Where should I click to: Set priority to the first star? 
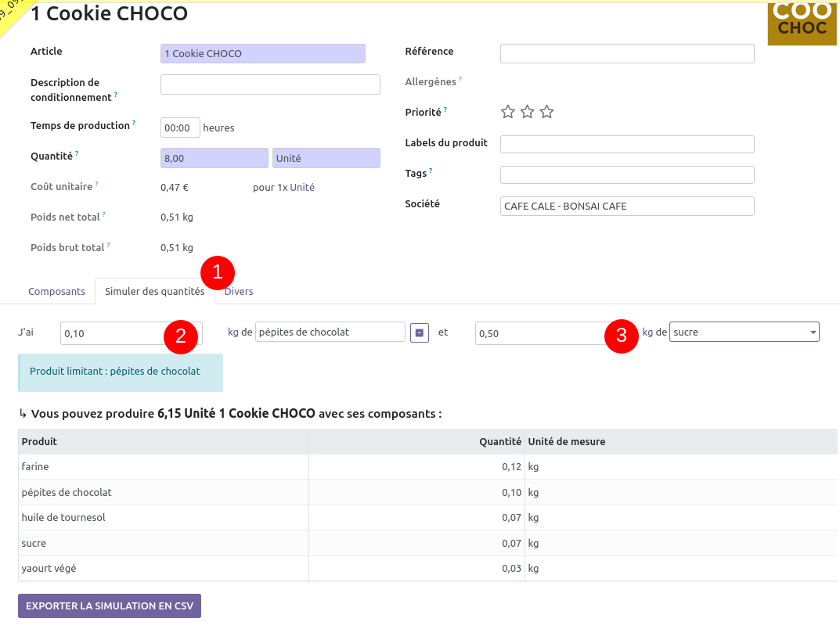508,112
